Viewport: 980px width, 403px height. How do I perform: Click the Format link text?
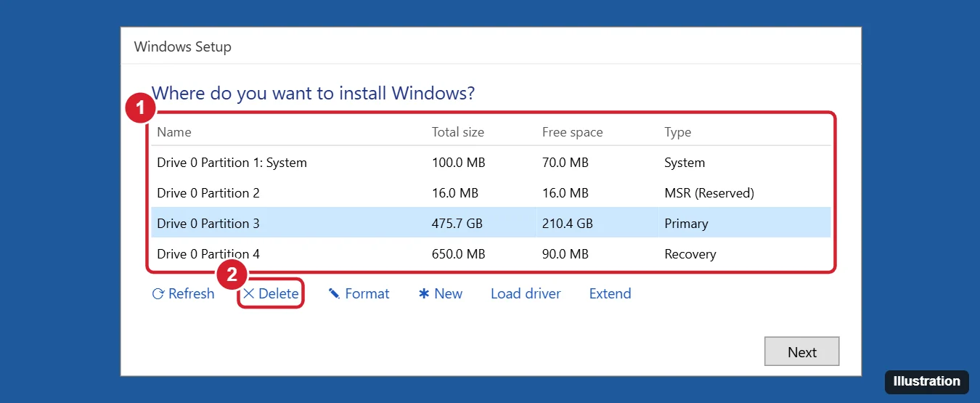click(x=367, y=293)
